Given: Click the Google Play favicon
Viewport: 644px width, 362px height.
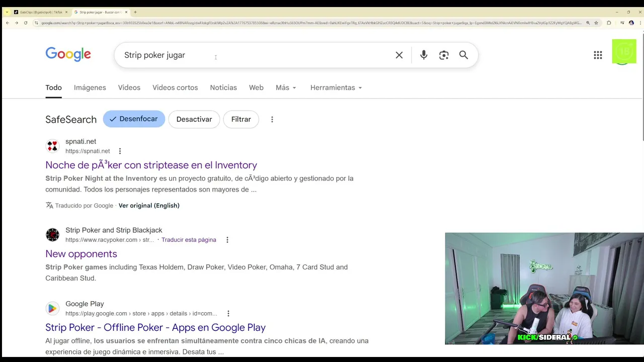Looking at the screenshot, I should [52, 308].
